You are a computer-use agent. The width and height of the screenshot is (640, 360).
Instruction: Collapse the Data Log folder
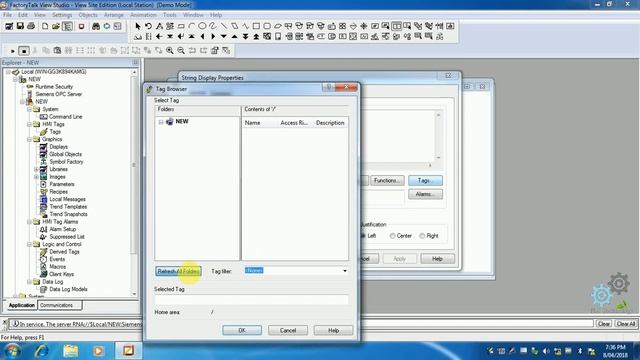tap(29, 282)
